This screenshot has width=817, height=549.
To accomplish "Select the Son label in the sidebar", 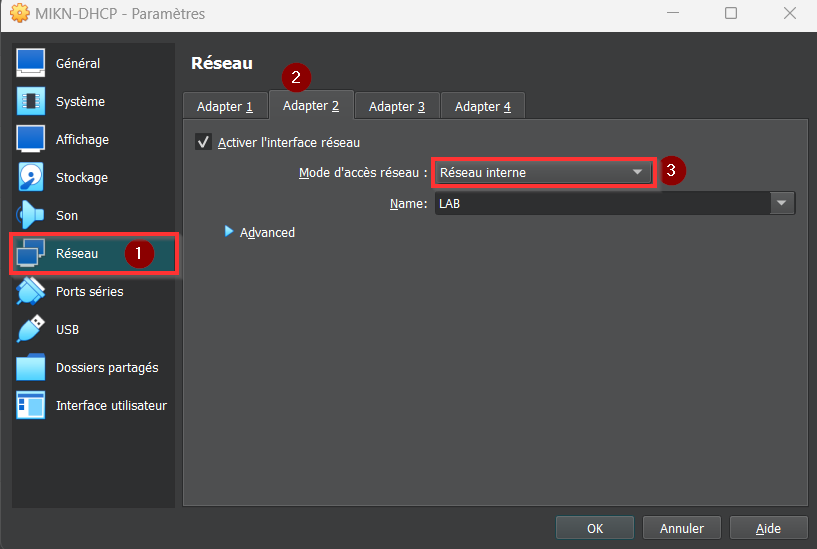I will click(67, 216).
